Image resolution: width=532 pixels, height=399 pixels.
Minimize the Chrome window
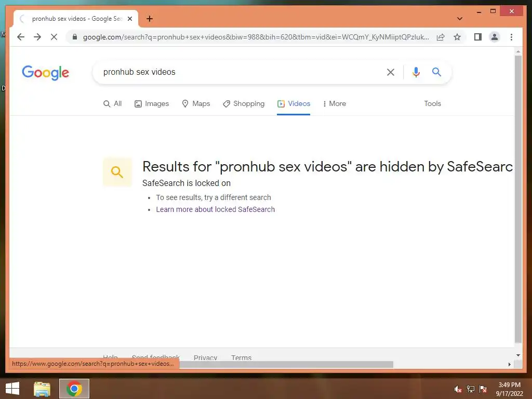pos(478,11)
